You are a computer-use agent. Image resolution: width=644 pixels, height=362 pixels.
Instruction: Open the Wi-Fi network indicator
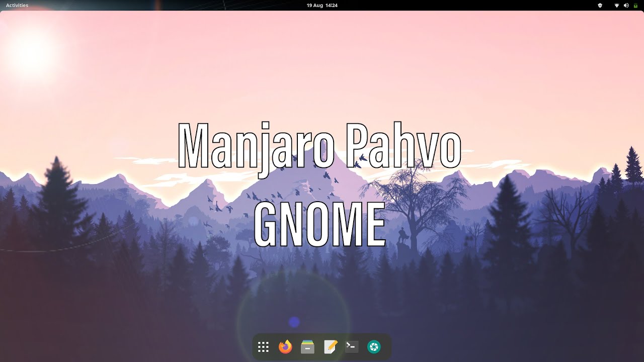(617, 5)
